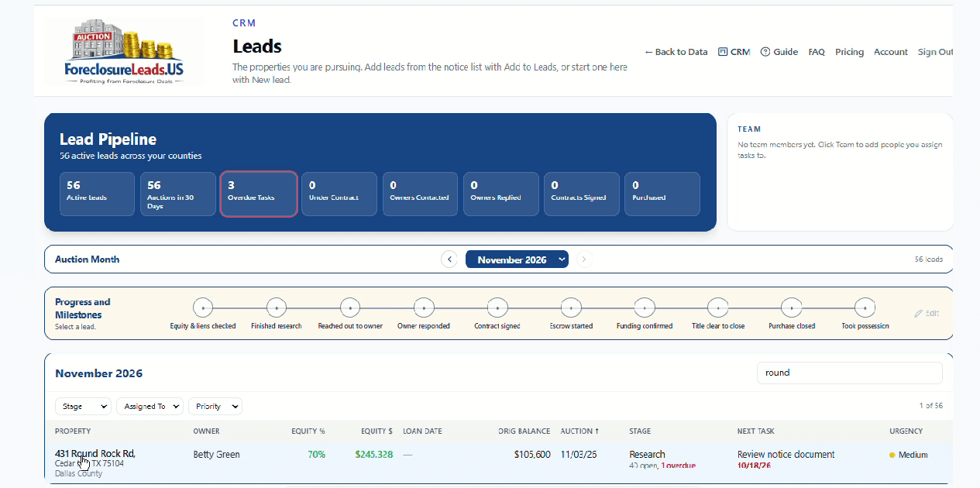Click the Title clear to close milestone circle
Screen dimensions: 980x488
[x=718, y=308]
